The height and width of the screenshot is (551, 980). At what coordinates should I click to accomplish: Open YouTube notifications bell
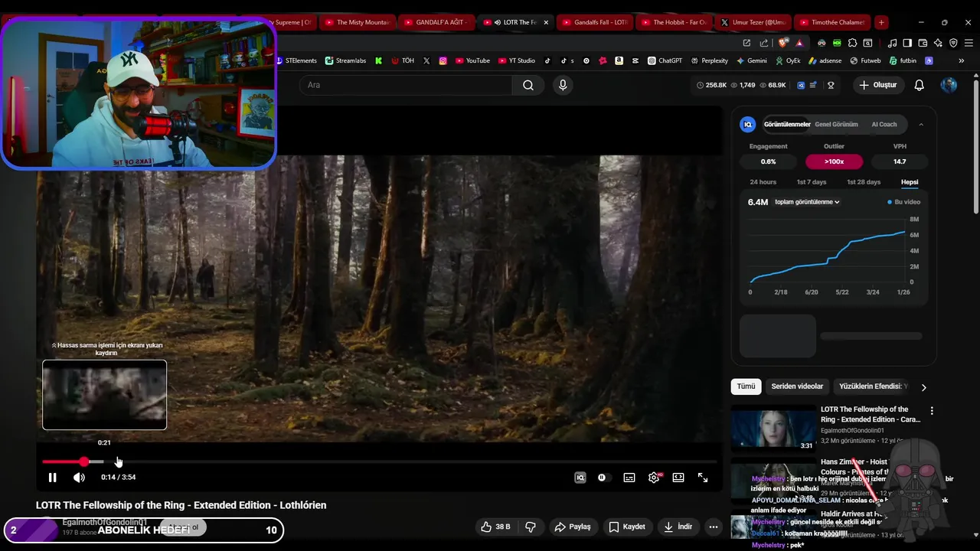(920, 85)
